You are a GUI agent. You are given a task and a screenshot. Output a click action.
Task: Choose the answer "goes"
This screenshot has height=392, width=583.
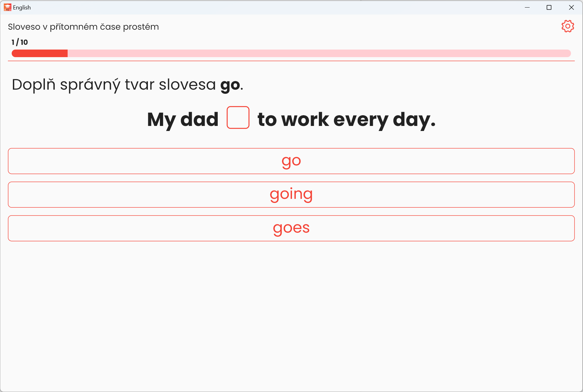(x=291, y=228)
